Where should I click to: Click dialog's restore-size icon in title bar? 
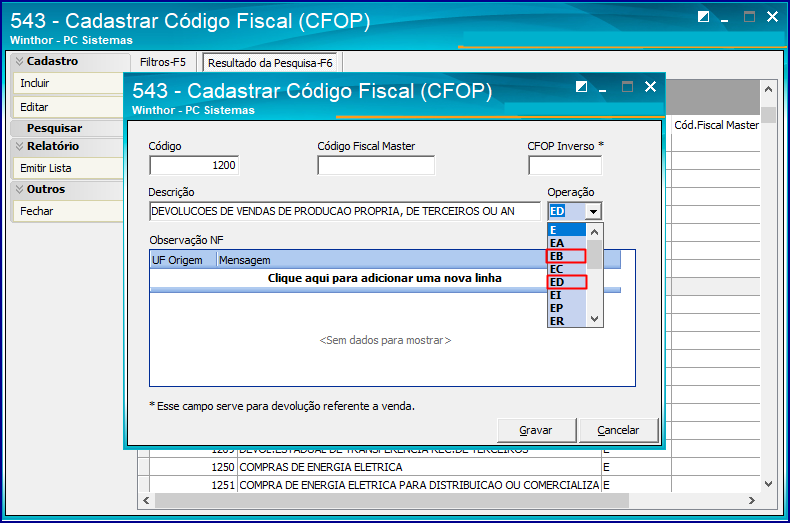[581, 87]
